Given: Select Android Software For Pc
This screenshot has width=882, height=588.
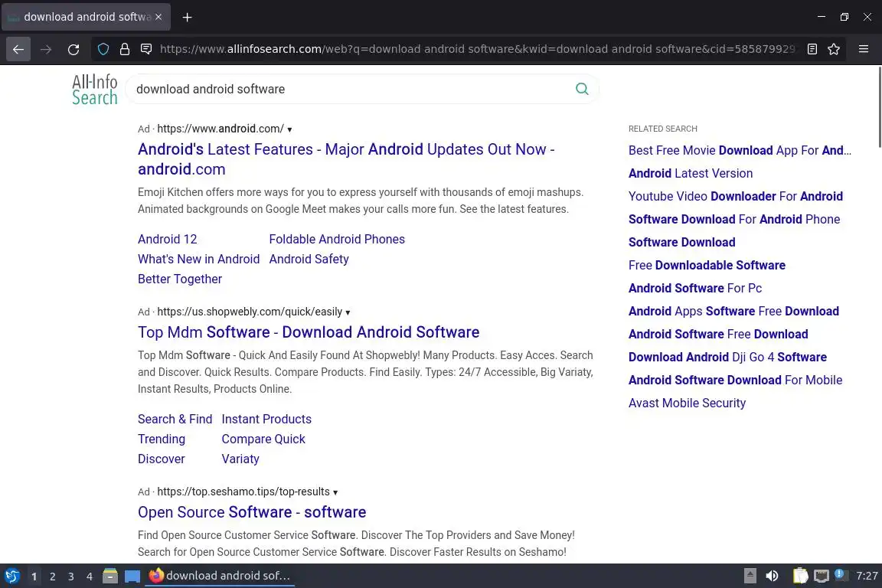Looking at the screenshot, I should click(694, 288).
